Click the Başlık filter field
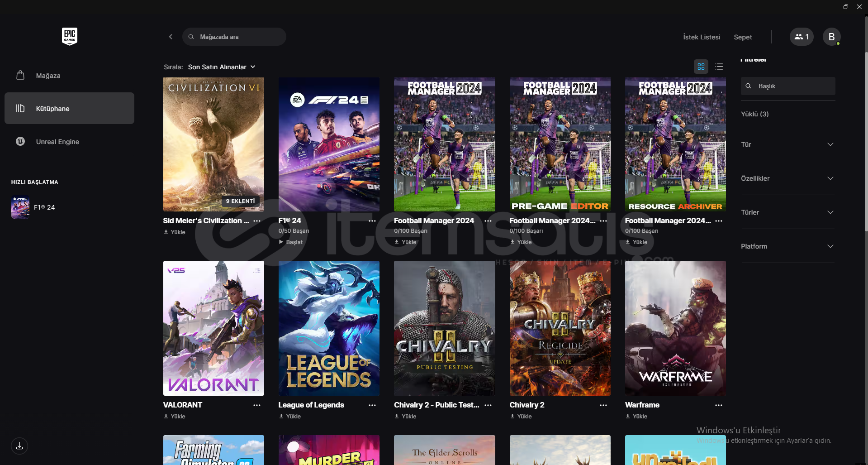This screenshot has width=868, height=465. click(x=788, y=86)
